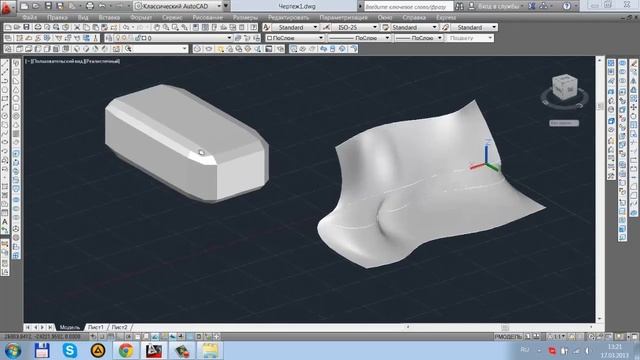The width and height of the screenshot is (640, 360).
Task: Open the Рисование menu
Action: [208, 18]
